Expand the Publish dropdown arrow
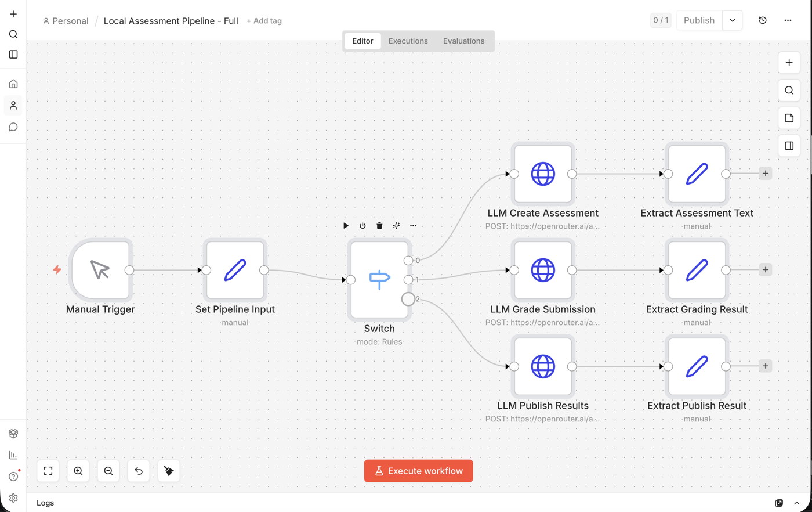 (733, 20)
